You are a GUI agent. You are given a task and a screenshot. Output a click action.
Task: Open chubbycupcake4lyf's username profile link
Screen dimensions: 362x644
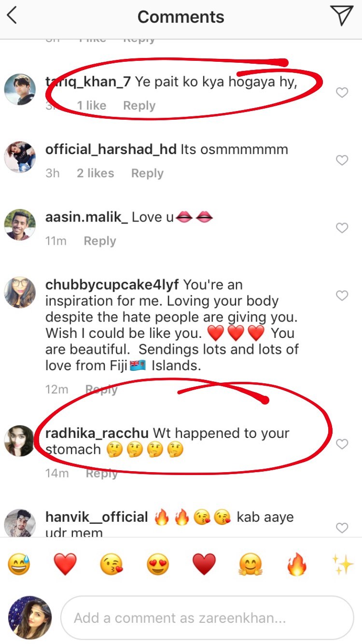(x=112, y=285)
